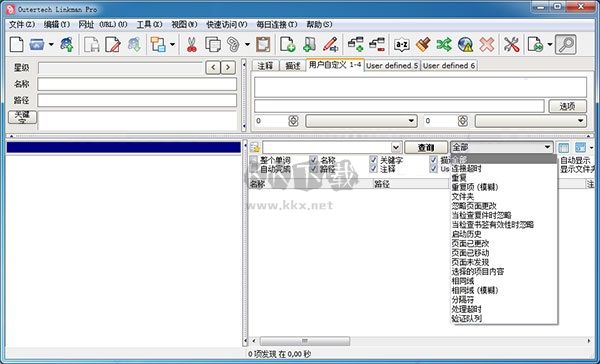Cut with the red scissors icon

pos(191,44)
